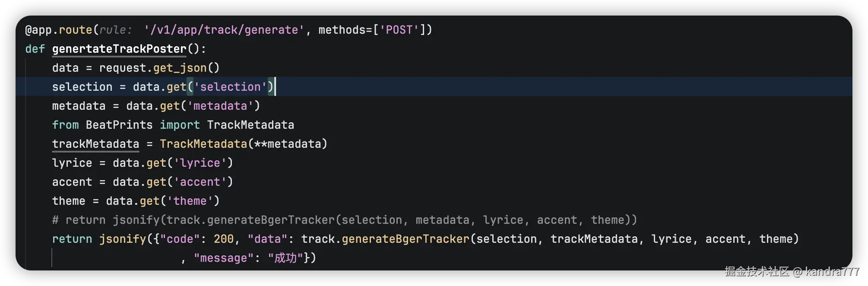Click the 'accent' string literal
Image resolution: width=868 pixels, height=286 pixels.
200,182
